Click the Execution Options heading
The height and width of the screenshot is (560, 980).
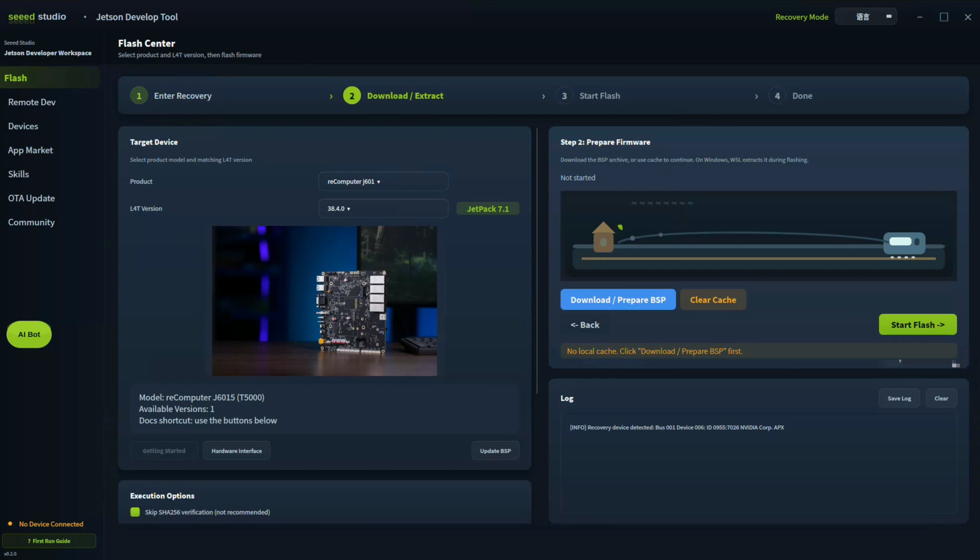tap(162, 496)
